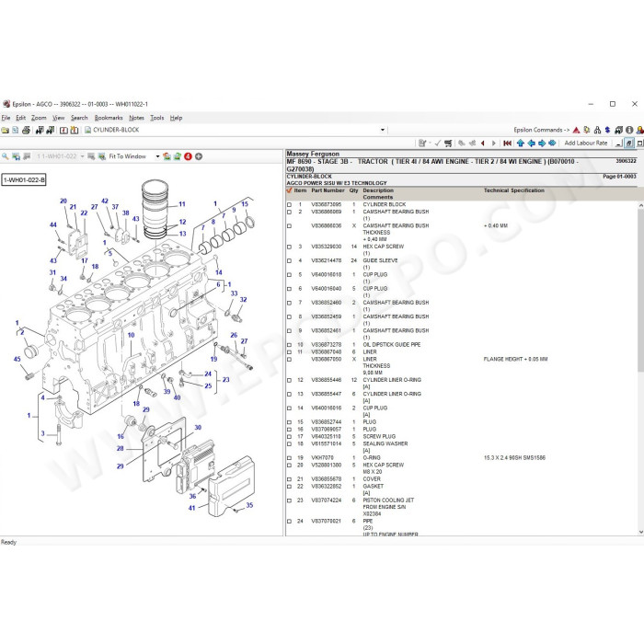Open the Fit To Window zoom dropdown
This screenshot has height=644, width=644.
tap(157, 156)
